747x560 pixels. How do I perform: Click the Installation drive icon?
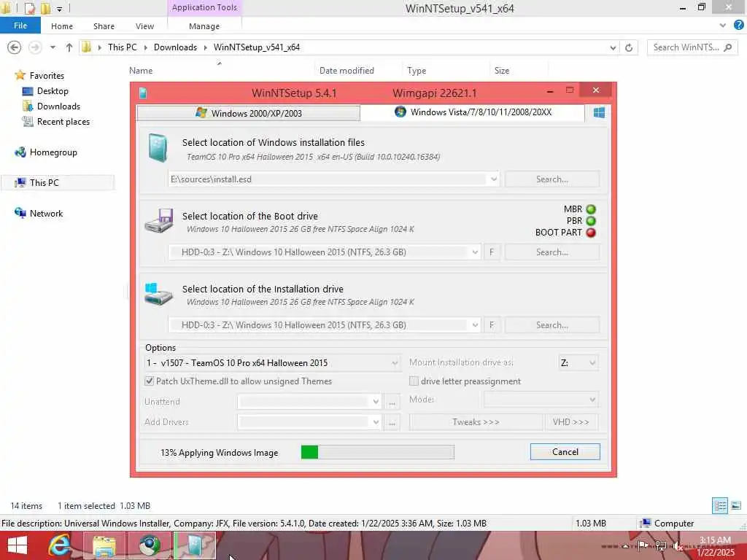tap(158, 294)
